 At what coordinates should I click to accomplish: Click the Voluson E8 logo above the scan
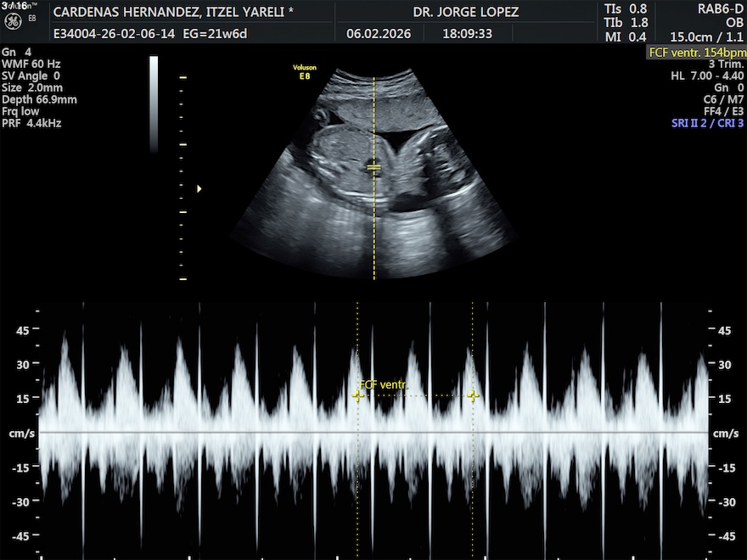click(305, 70)
